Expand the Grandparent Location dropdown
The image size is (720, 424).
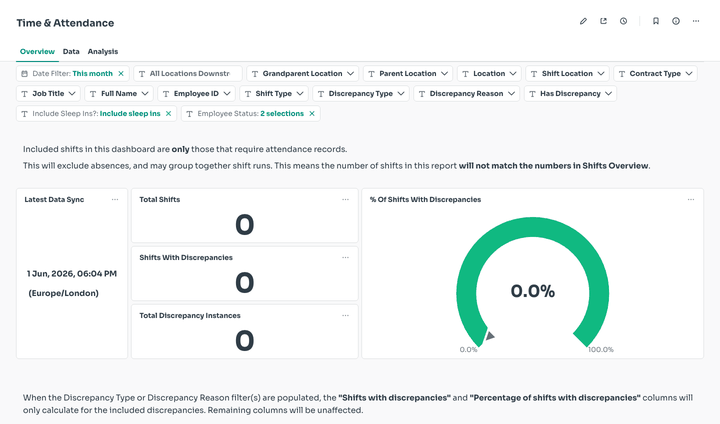pos(303,73)
